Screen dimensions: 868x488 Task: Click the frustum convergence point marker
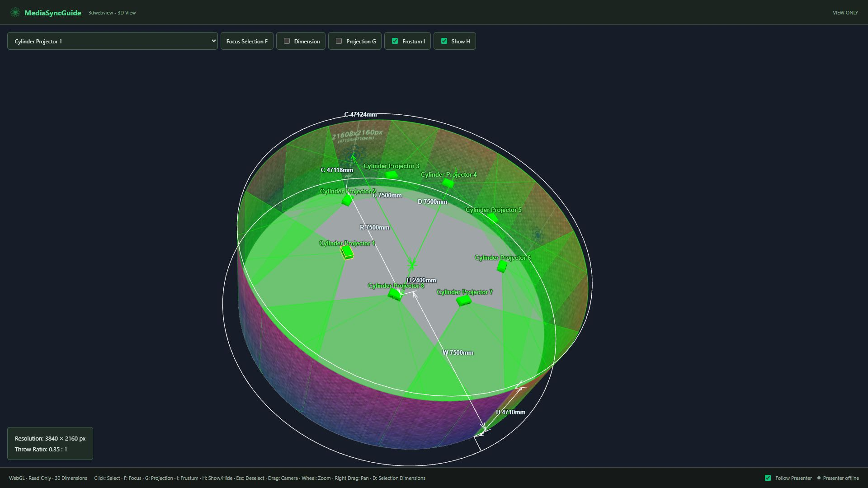[412, 264]
